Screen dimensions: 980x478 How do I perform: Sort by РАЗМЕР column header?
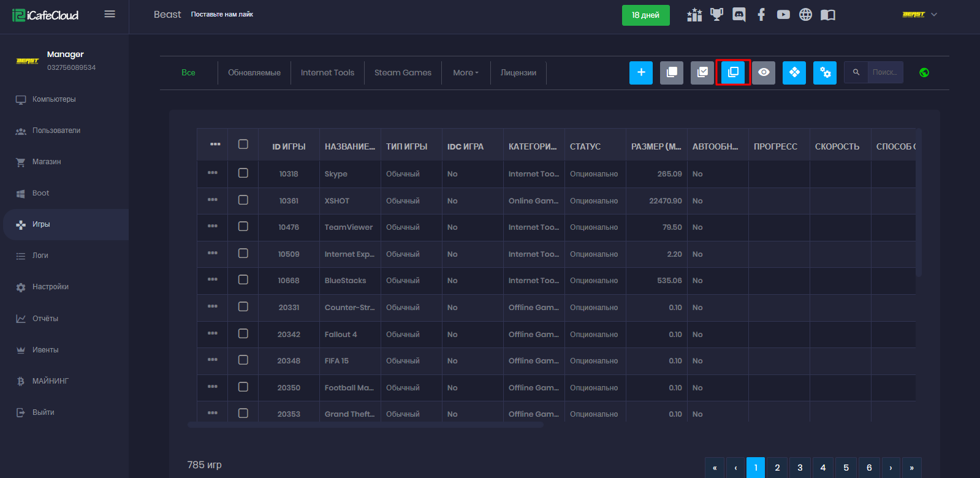tap(656, 146)
